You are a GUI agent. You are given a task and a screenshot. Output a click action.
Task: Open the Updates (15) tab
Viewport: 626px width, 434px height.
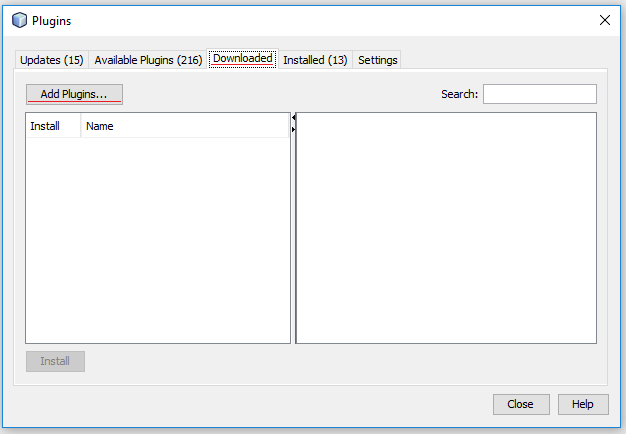pyautogui.click(x=52, y=60)
